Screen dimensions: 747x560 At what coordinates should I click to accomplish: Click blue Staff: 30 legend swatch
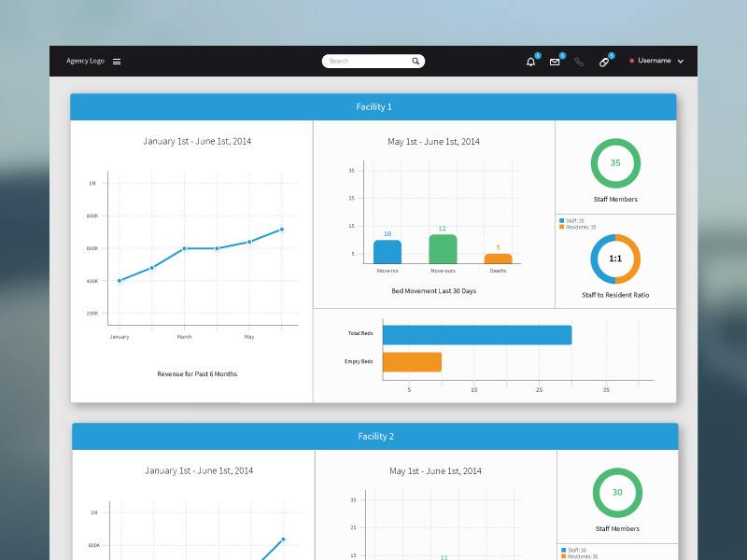[564, 550]
